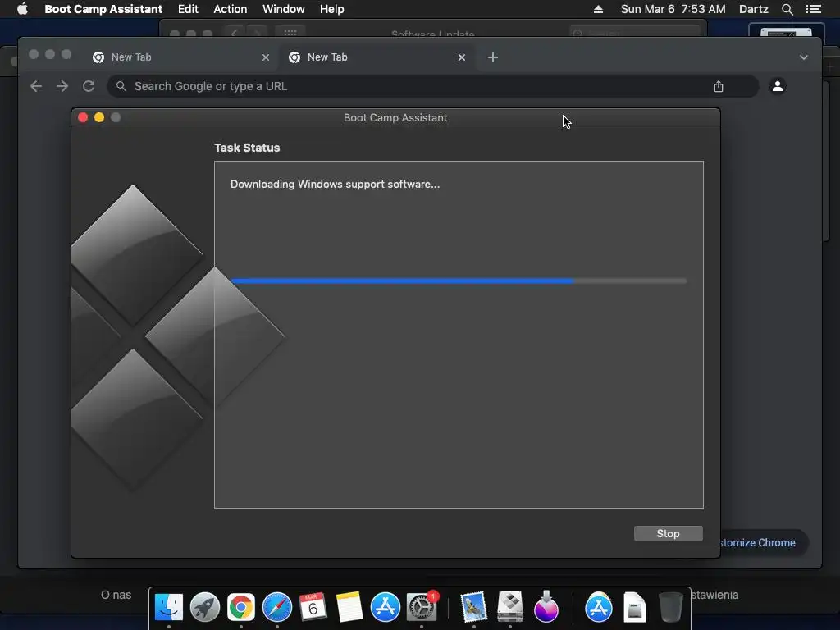Go back in Chrome
The width and height of the screenshot is (840, 630).
pos(36,86)
